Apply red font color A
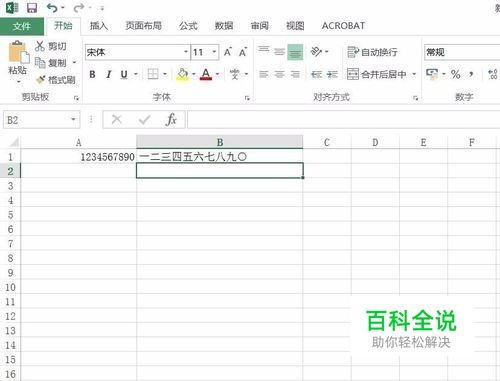500x381 pixels. point(206,74)
